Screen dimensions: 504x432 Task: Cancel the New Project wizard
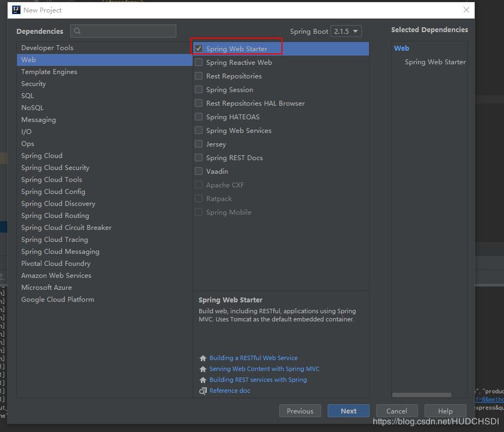click(397, 411)
